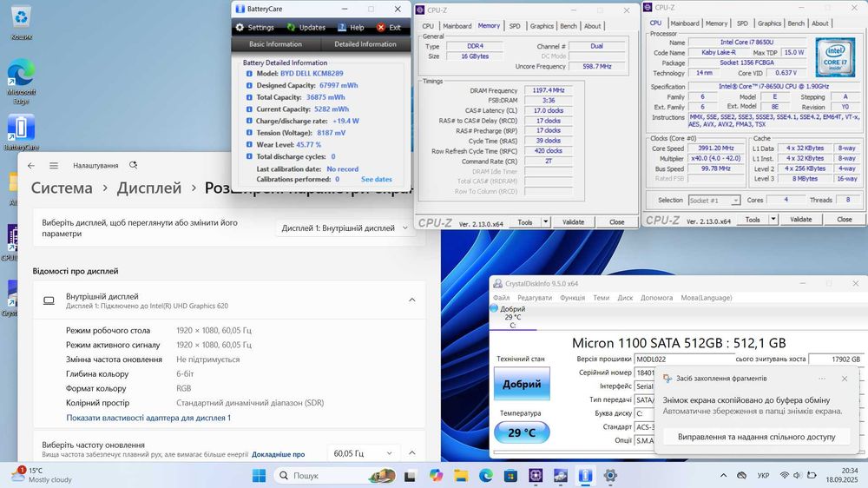Screen dimensions: 868x488
Task: Click Tools button in the right CPU-Z window
Action: (x=753, y=220)
